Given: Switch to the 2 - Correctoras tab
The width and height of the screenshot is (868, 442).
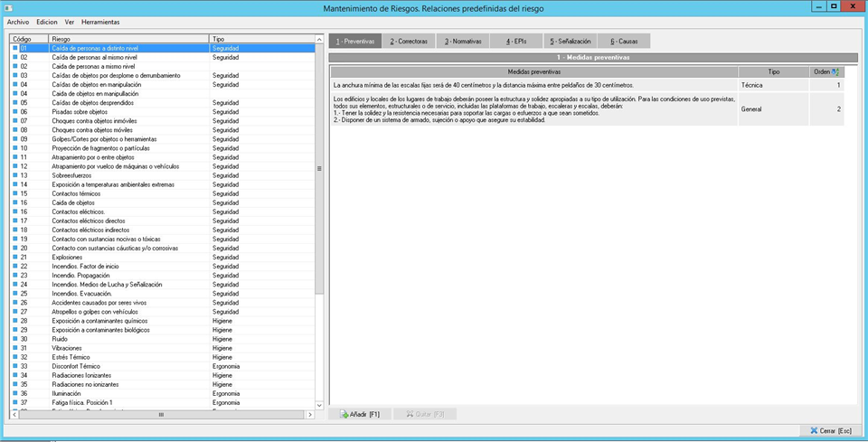Looking at the screenshot, I should [x=409, y=41].
